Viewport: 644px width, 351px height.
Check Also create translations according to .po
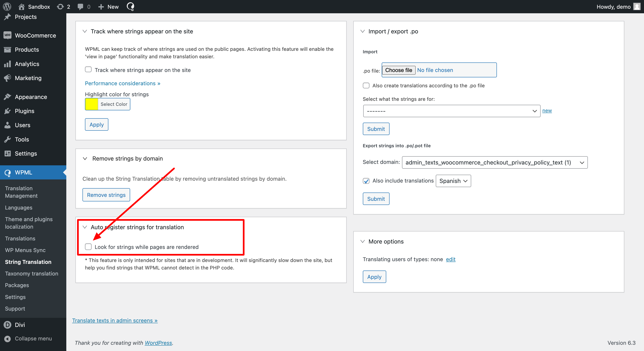click(x=366, y=85)
